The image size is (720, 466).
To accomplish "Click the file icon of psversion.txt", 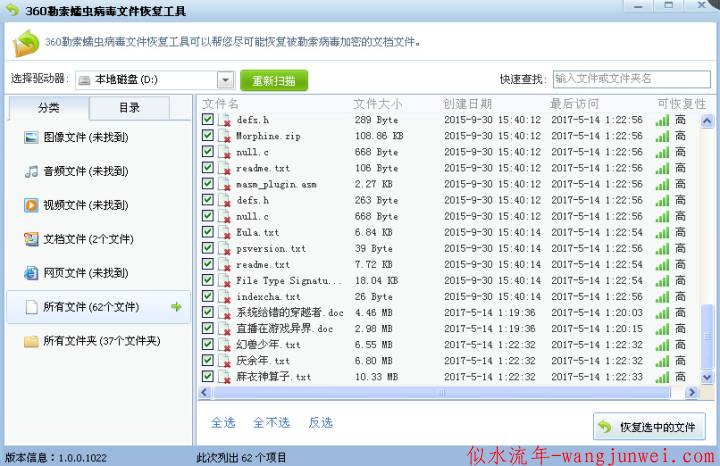I will [225, 248].
